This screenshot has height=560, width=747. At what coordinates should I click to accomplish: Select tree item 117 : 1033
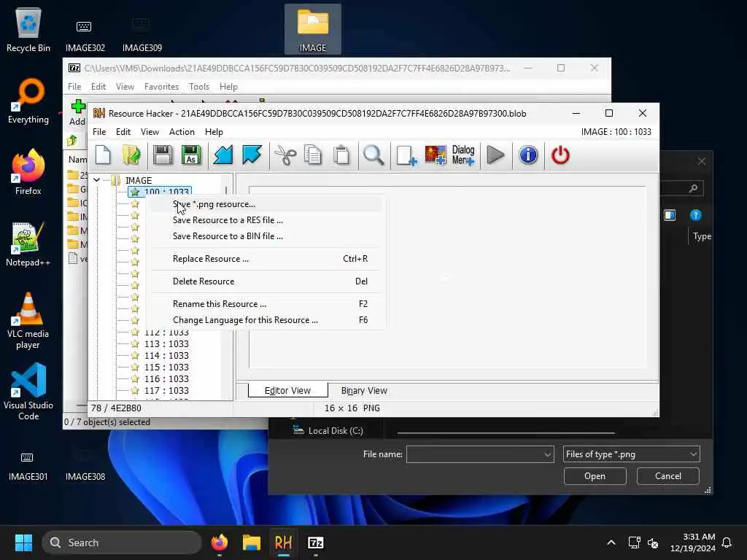coord(166,391)
